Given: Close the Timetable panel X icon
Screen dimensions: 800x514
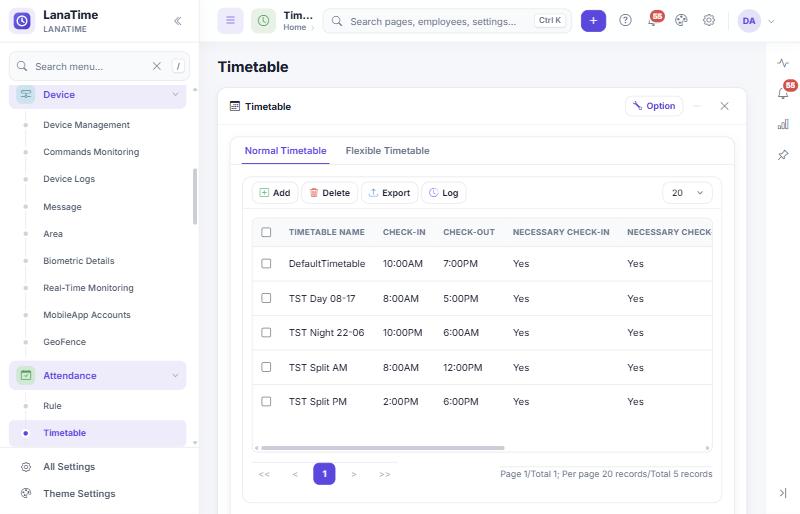Looking at the screenshot, I should pos(724,106).
